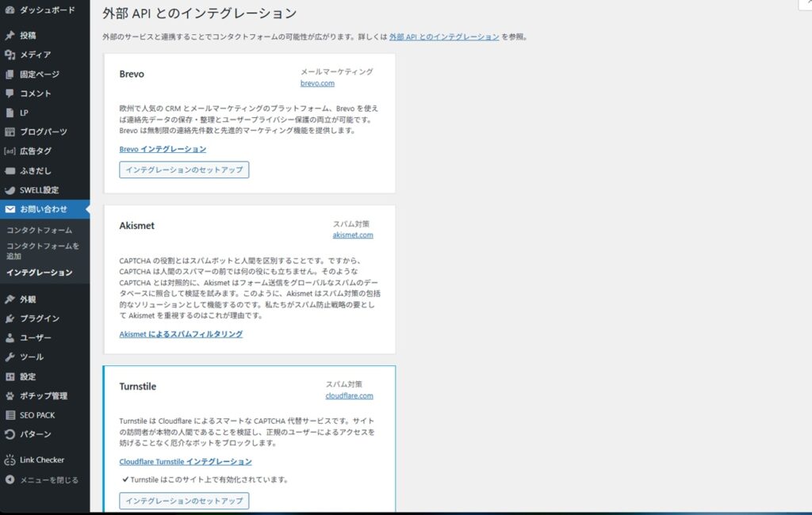Click the 外部 API とのインテグレーション page heading

pos(199,13)
